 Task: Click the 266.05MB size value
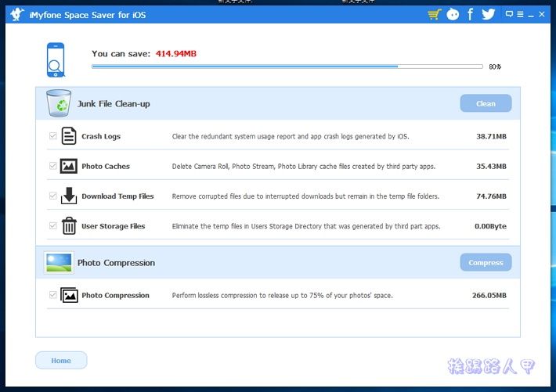489,295
